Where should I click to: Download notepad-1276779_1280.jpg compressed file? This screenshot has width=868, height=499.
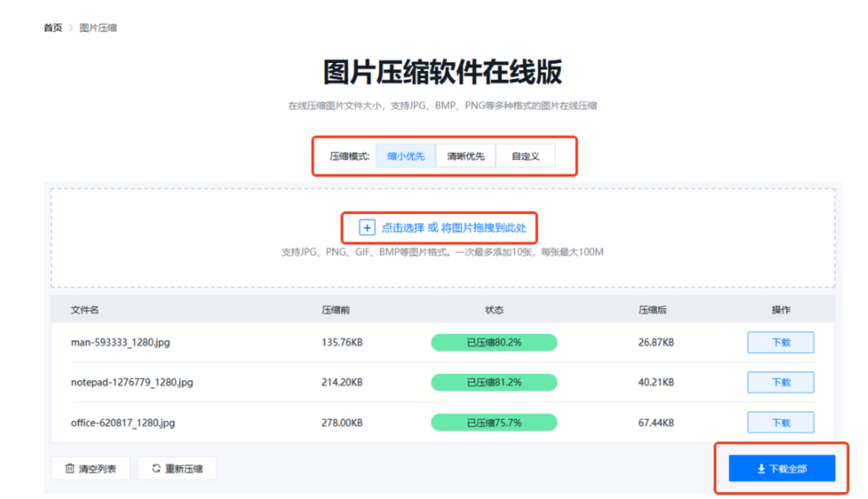[x=780, y=382]
